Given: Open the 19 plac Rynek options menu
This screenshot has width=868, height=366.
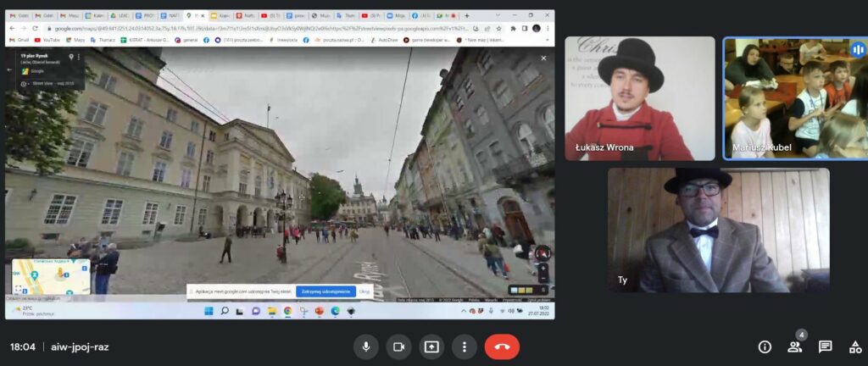Looking at the screenshot, I should coord(79,58).
